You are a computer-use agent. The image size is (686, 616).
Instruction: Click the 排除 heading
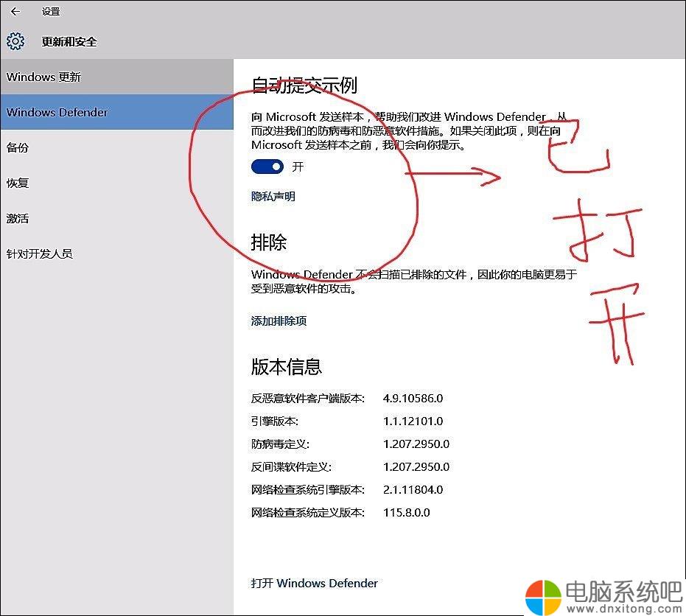(x=269, y=242)
